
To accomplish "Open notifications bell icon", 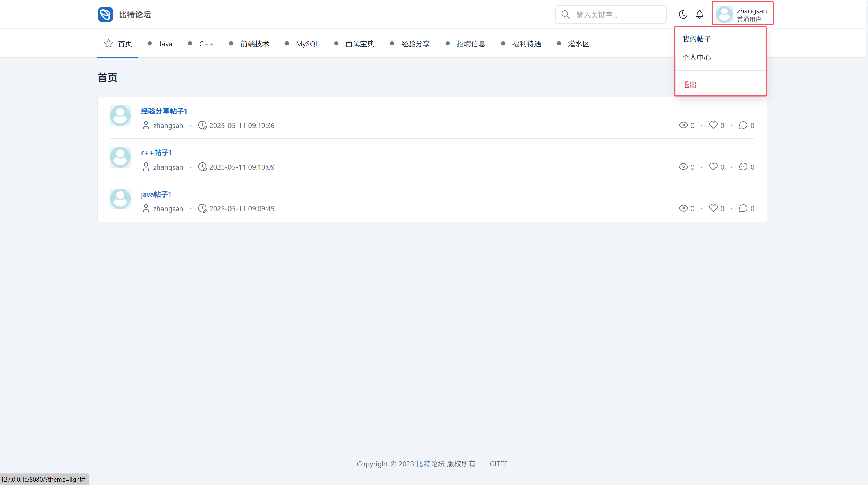I will 700,14.
